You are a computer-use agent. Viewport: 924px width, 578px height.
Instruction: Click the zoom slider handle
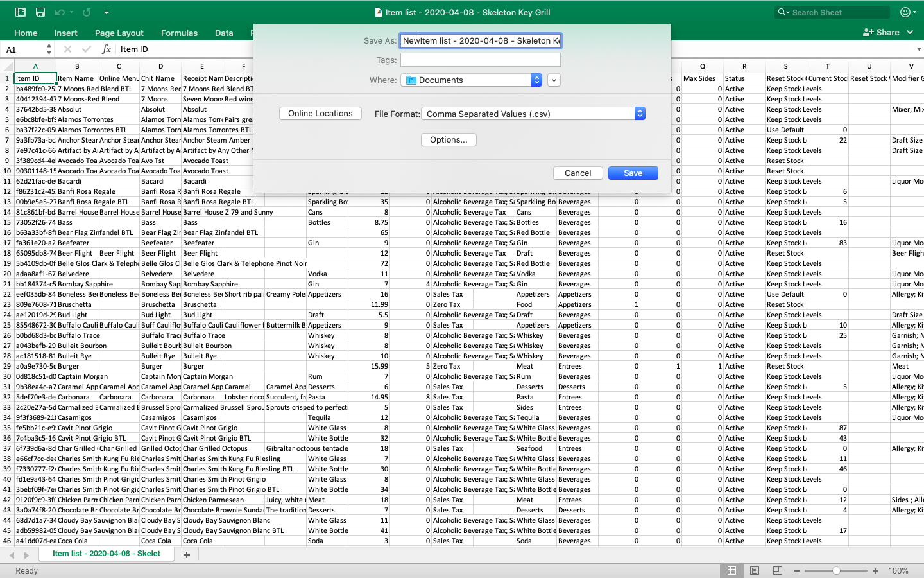point(836,570)
